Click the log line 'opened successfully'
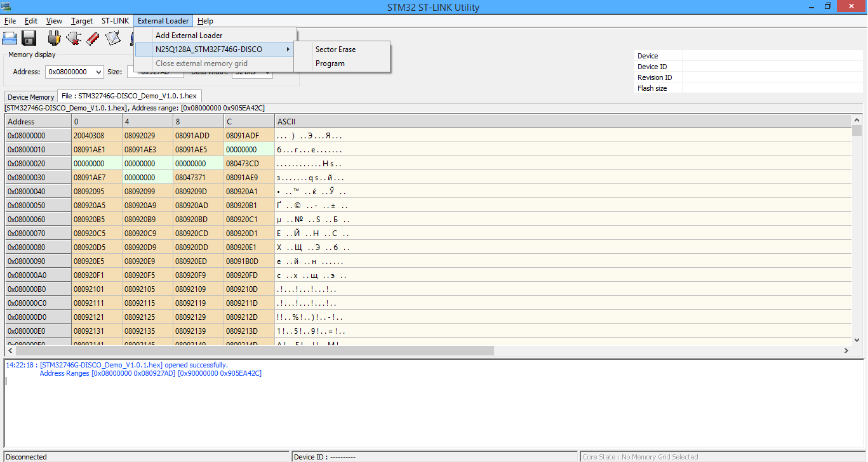The height and width of the screenshot is (462, 868). coord(117,365)
